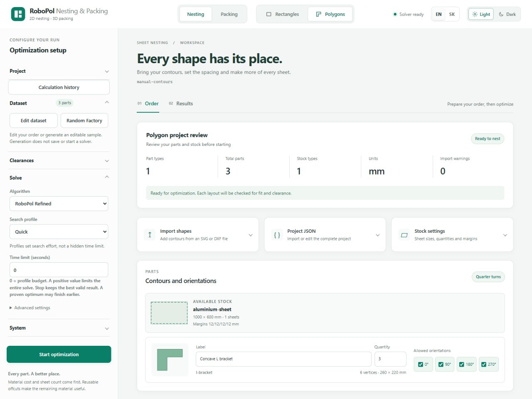Screen dimensions: 532x399
Task: Click the Edit dataset button
Action: point(34,121)
